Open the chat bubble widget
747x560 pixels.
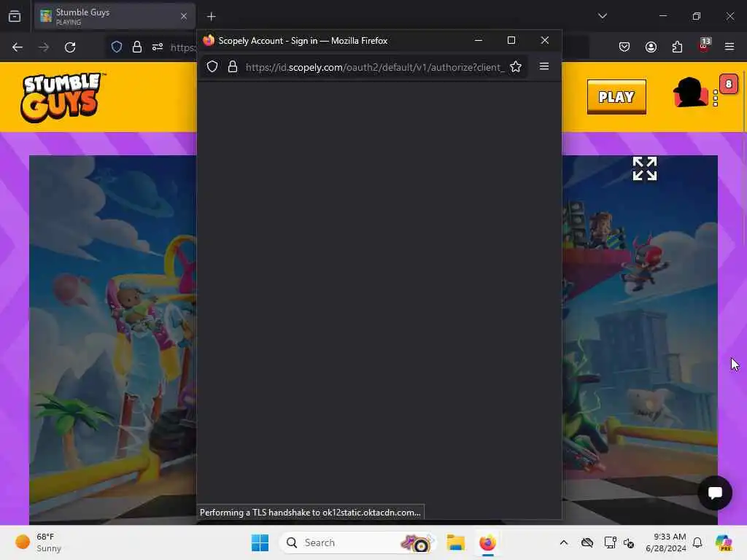point(715,493)
